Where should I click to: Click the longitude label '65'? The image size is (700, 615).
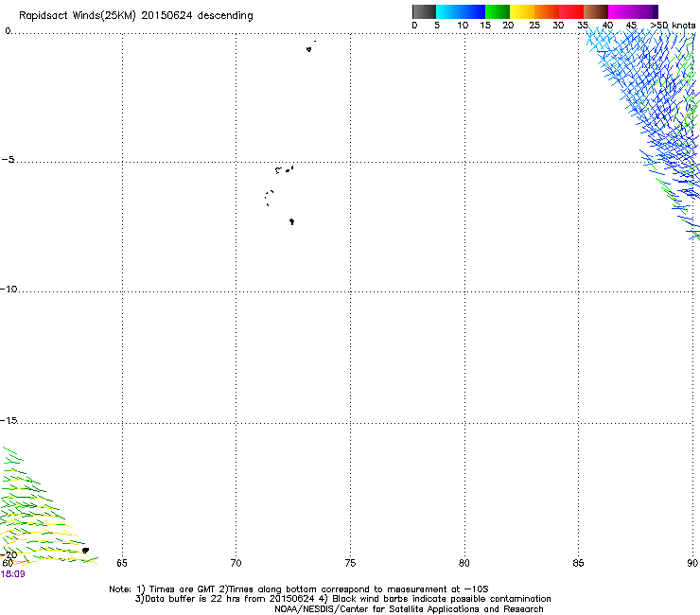pyautogui.click(x=122, y=563)
